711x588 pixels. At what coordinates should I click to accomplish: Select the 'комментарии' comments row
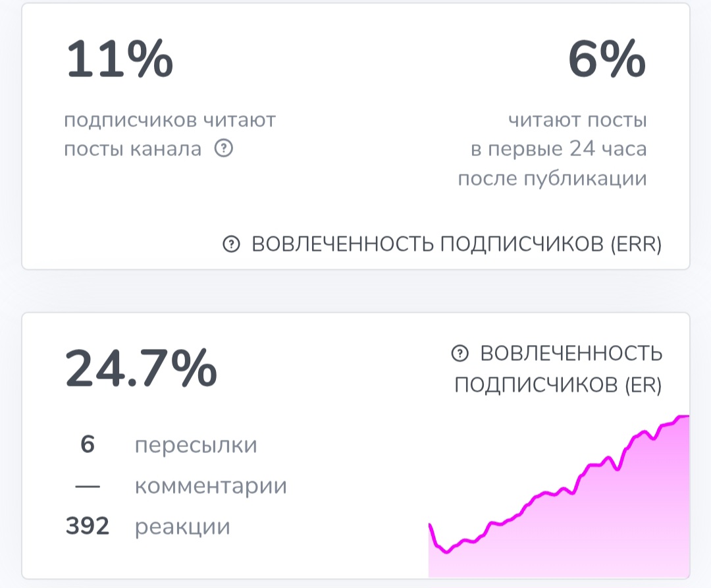pos(209,486)
